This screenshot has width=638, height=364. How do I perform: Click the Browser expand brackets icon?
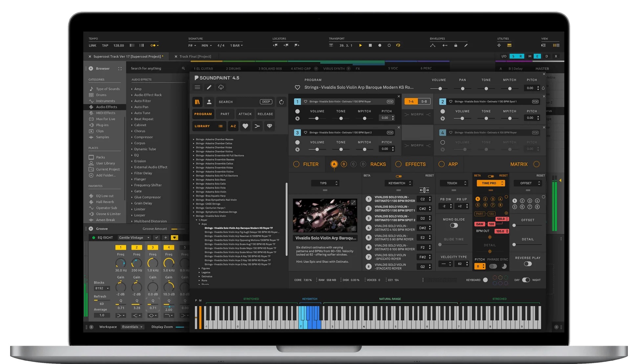[x=120, y=69]
